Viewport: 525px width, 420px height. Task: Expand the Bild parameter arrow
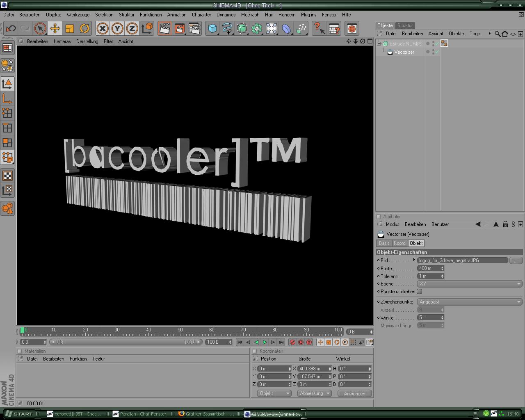point(414,260)
